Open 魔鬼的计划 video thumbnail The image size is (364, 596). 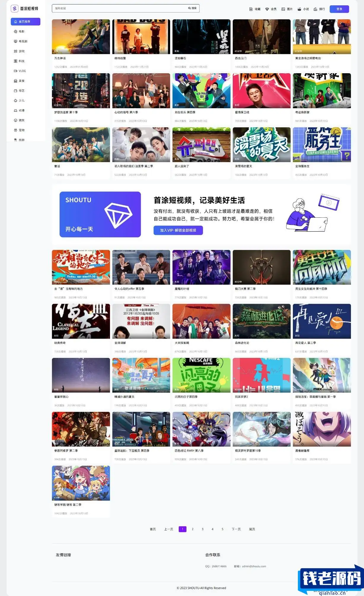pos(202,267)
